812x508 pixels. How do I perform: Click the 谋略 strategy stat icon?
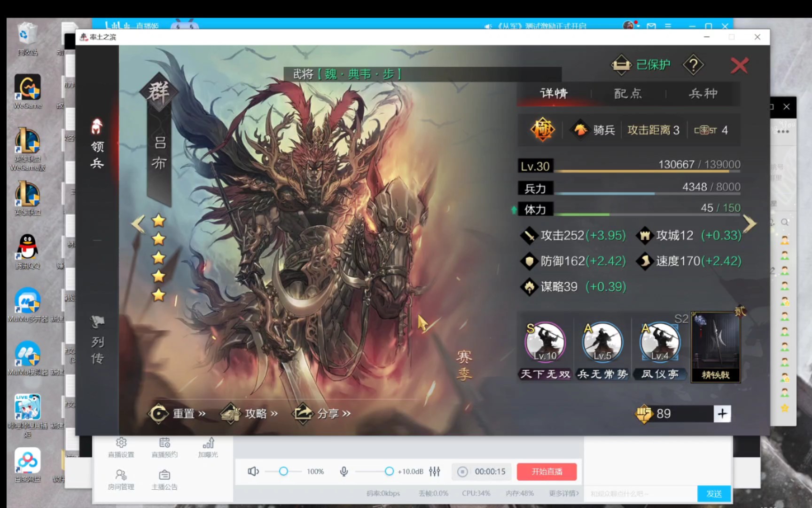tap(529, 286)
